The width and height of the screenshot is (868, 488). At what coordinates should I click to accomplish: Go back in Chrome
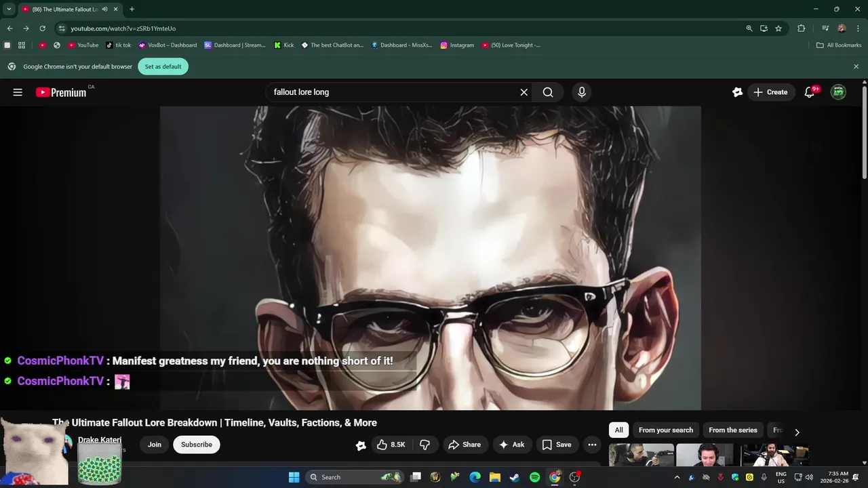pyautogui.click(x=9, y=28)
